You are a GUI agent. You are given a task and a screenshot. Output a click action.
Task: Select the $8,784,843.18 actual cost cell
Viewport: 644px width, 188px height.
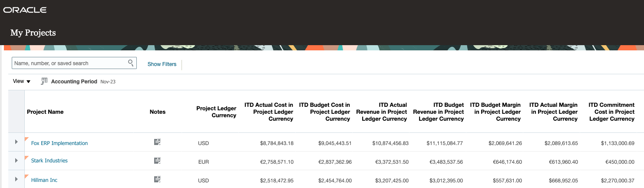pos(277,143)
